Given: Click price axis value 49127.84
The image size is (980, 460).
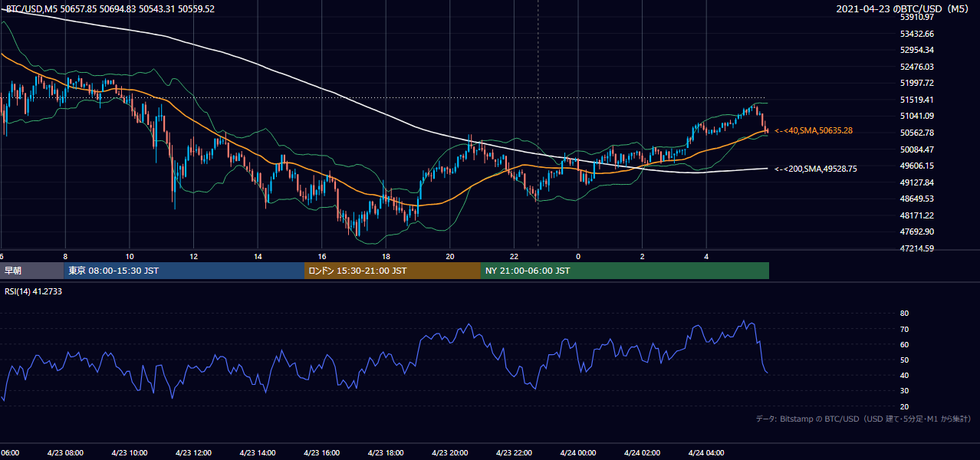Looking at the screenshot, I should [x=916, y=182].
